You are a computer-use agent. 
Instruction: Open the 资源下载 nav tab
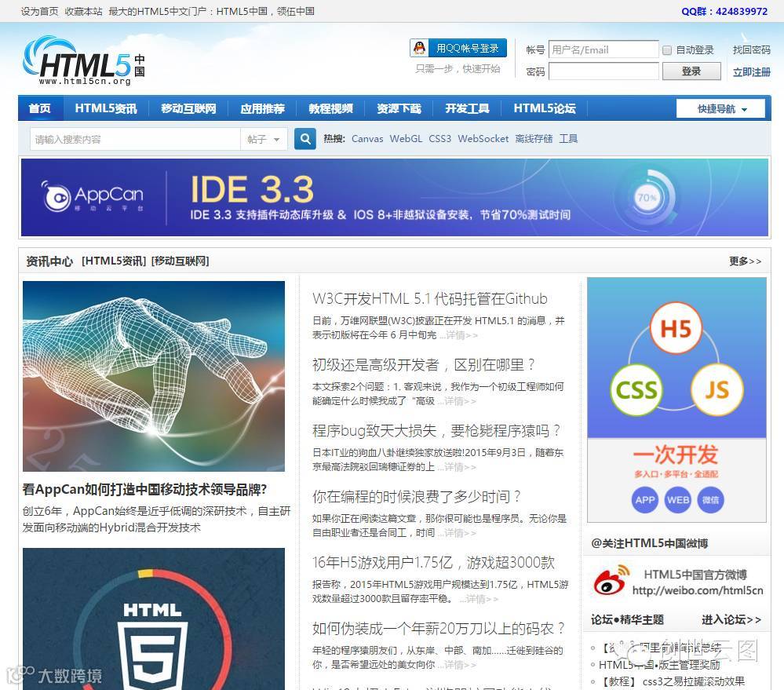point(399,108)
